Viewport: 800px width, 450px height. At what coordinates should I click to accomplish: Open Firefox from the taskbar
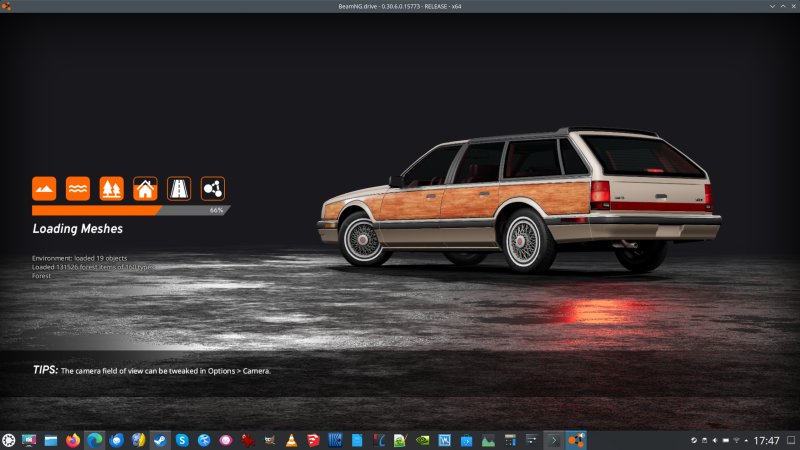[73, 440]
